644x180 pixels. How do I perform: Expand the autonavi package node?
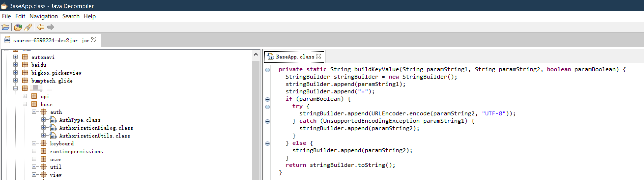tap(16, 57)
